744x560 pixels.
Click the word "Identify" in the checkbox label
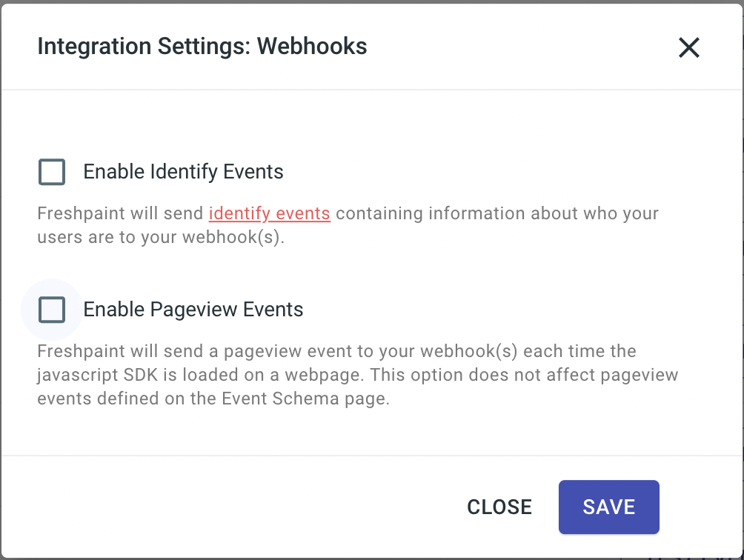coord(185,172)
